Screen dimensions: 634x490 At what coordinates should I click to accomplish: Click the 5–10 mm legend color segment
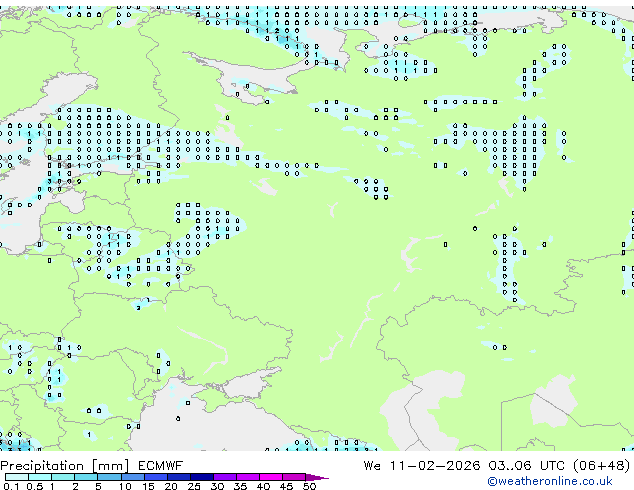110,477
